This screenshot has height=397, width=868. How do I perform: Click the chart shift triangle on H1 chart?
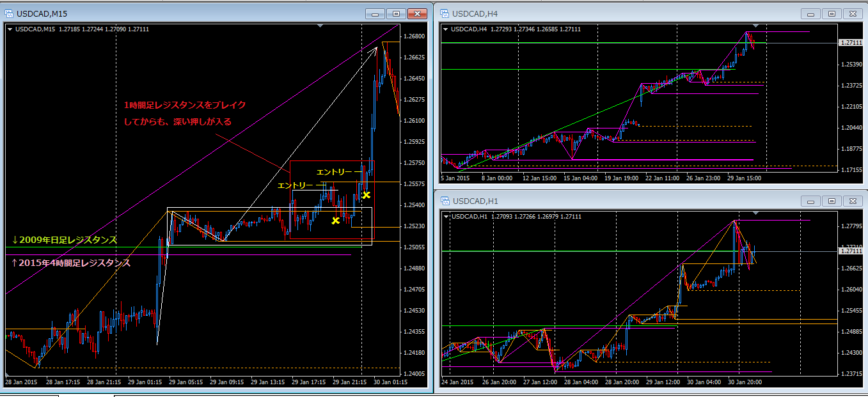pyautogui.click(x=756, y=213)
